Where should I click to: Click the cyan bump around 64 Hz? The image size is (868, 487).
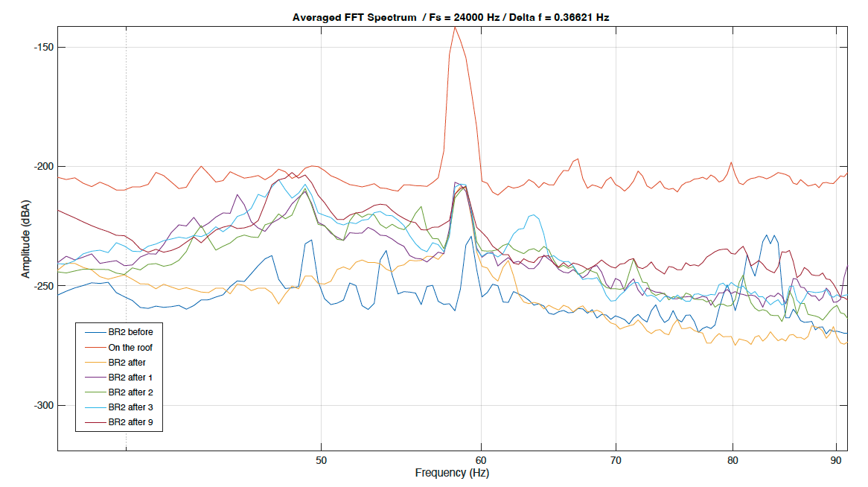pos(532,216)
